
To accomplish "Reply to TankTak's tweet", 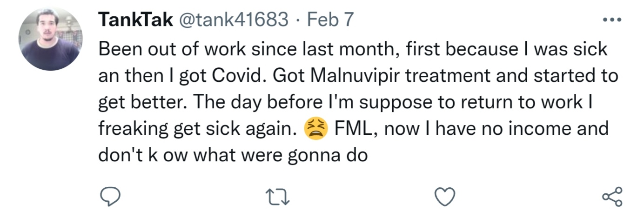I will [x=111, y=197].
